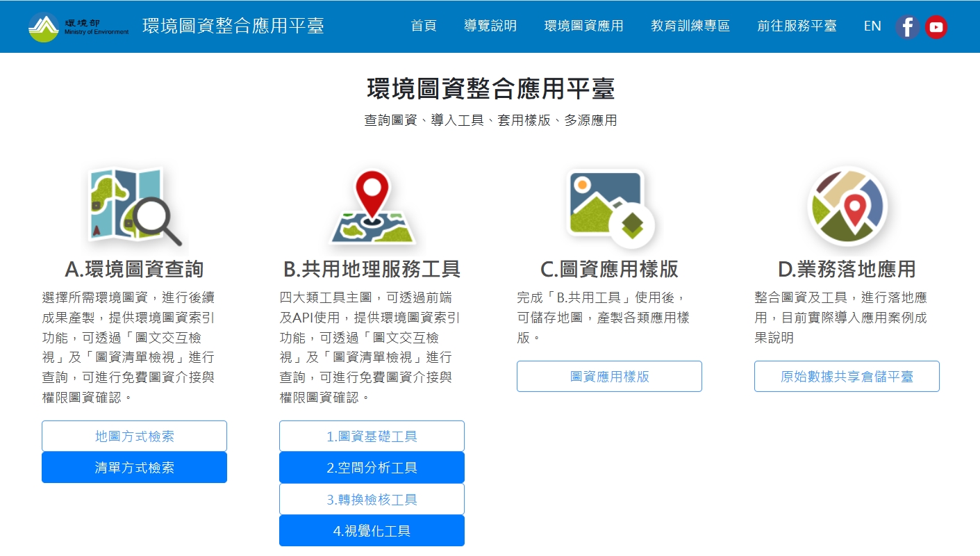Open 教育訓練專區 navigation item
Screen dimensions: 980x556
click(690, 26)
